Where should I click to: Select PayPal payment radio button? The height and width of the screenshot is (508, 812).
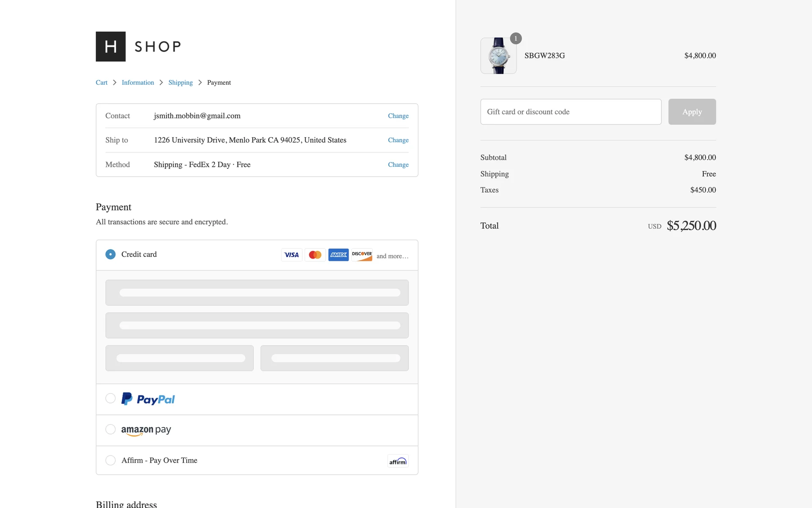[110, 398]
